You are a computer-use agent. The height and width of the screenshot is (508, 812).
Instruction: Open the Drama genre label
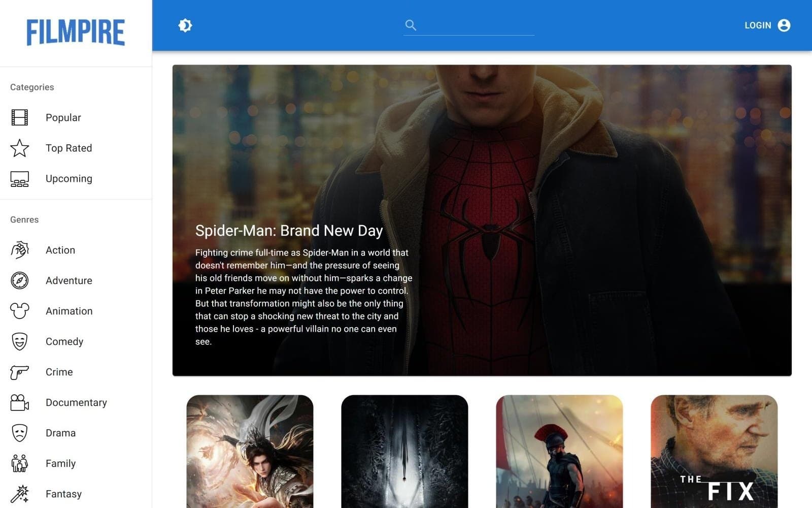point(61,433)
